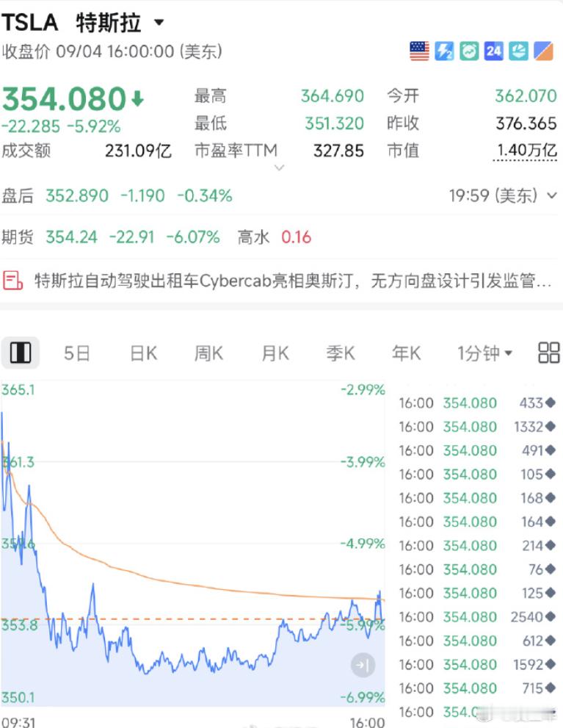Select the trade row with volume 1592
563x728 pixels.
click(x=477, y=664)
